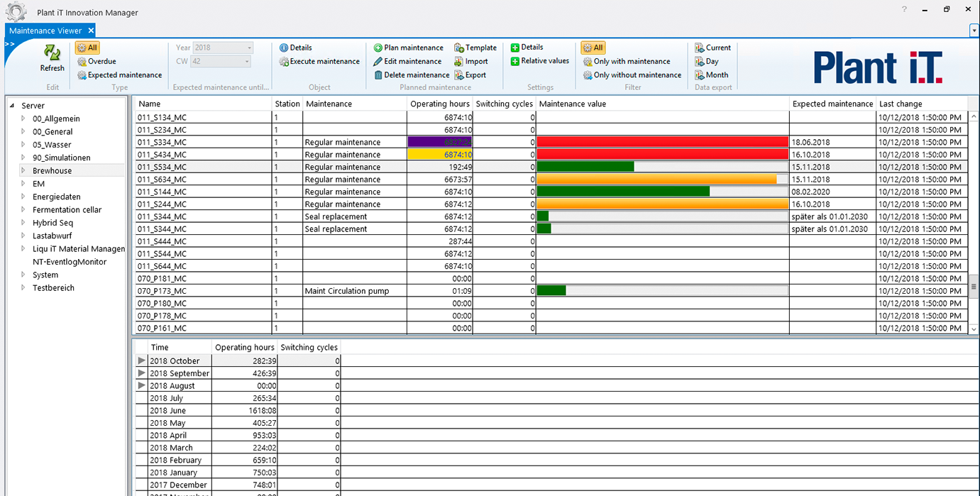Enable Only with maintenance filter
Screen dimensions: 980x496
click(x=627, y=62)
